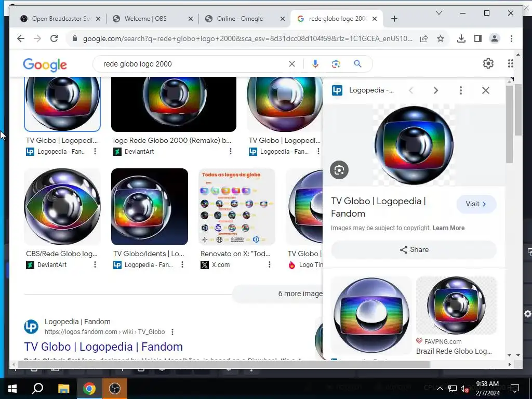Viewport: 532px width, 399px height.
Task: Open DeviantArt 2000 Remake logo thumbnail
Action: point(174,104)
